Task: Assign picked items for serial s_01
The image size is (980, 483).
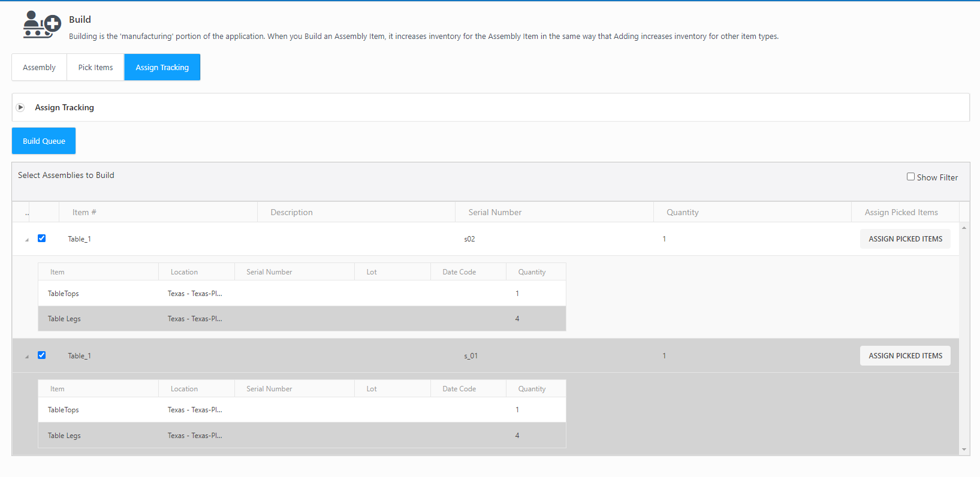Action: [905, 356]
